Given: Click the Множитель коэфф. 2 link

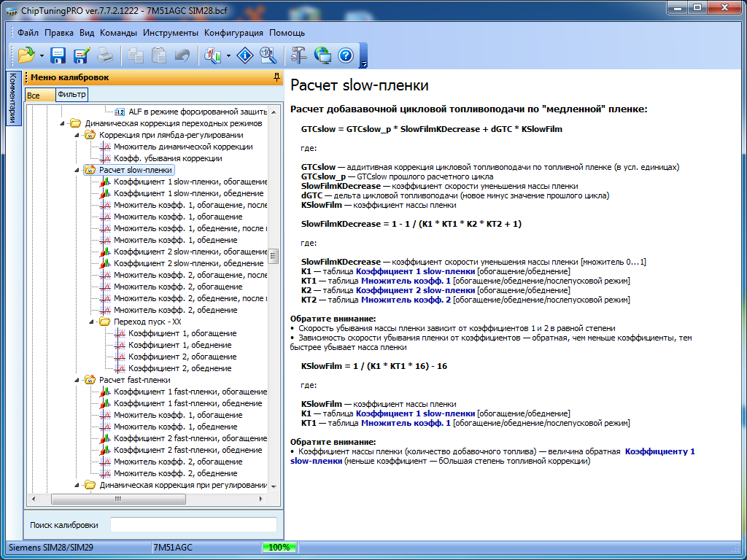Looking at the screenshot, I should click(x=407, y=300).
